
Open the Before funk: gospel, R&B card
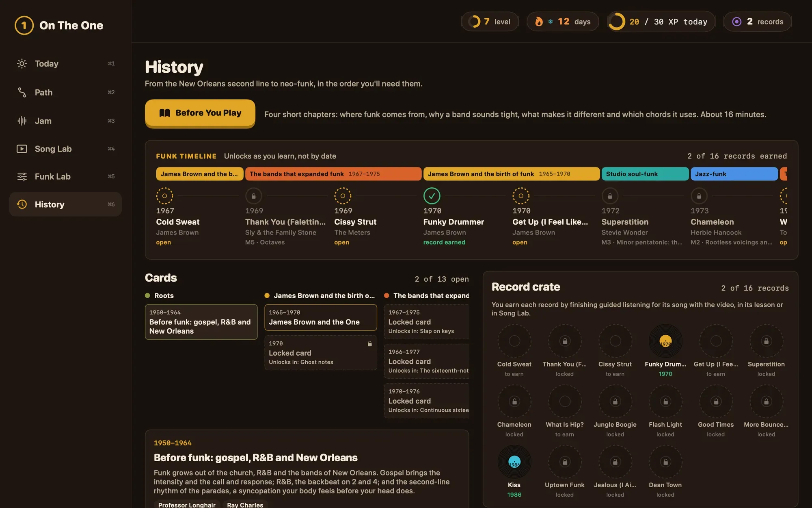point(201,322)
